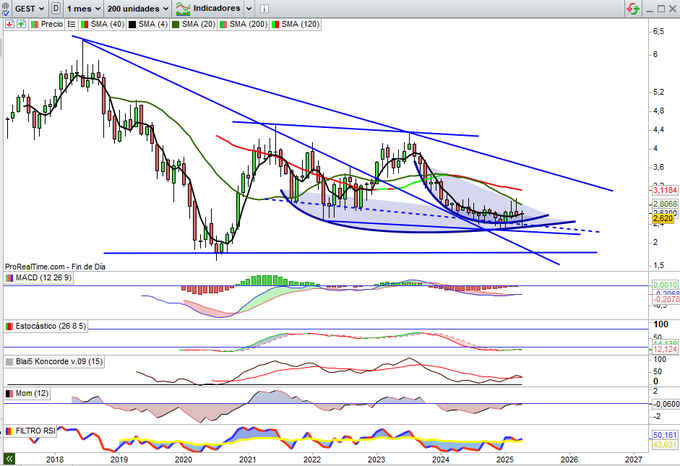Image resolution: width=680 pixels, height=466 pixels.
Task: Minimize the chart window
Action: point(649,9)
